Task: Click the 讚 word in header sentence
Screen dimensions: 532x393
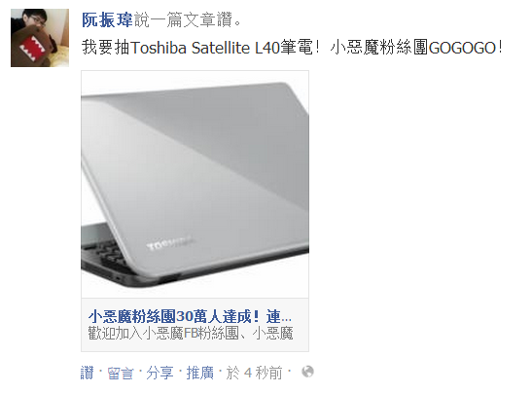Action: point(225,19)
